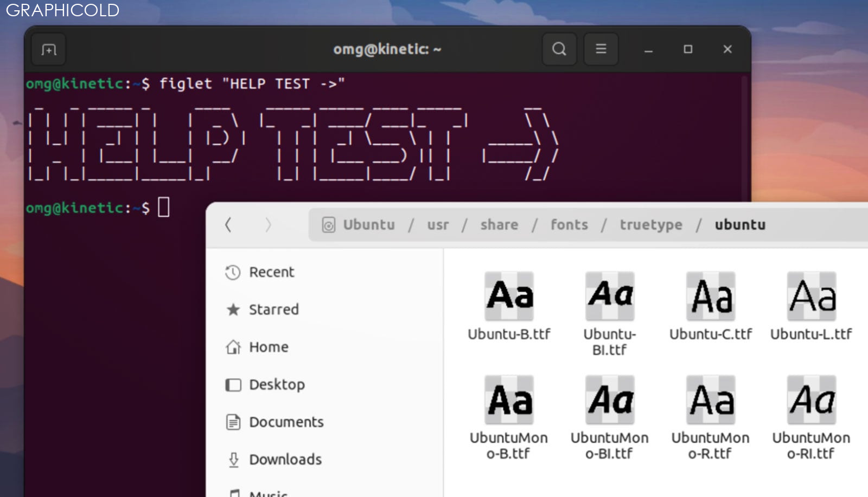The image size is (868, 497).
Task: Open Starred in the sidebar
Action: [263, 309]
